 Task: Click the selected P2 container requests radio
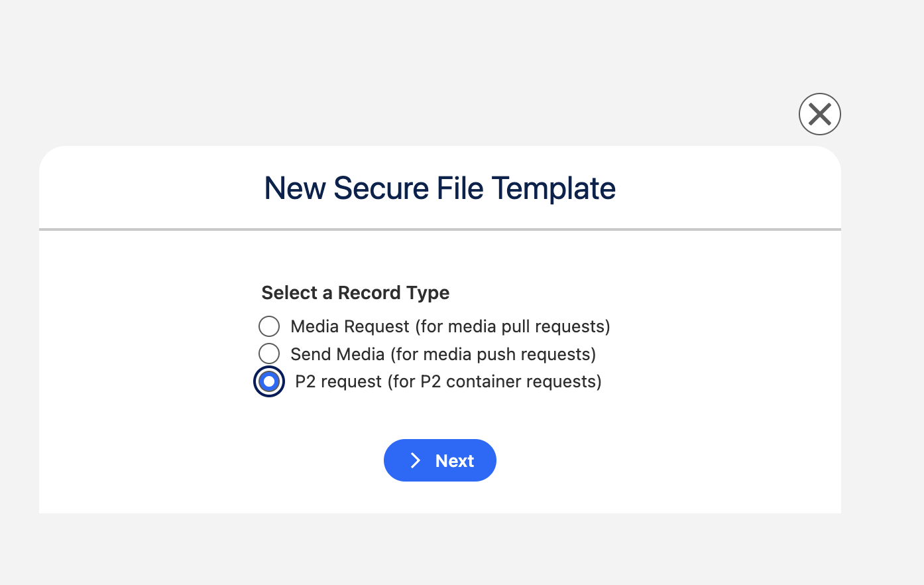tap(269, 381)
